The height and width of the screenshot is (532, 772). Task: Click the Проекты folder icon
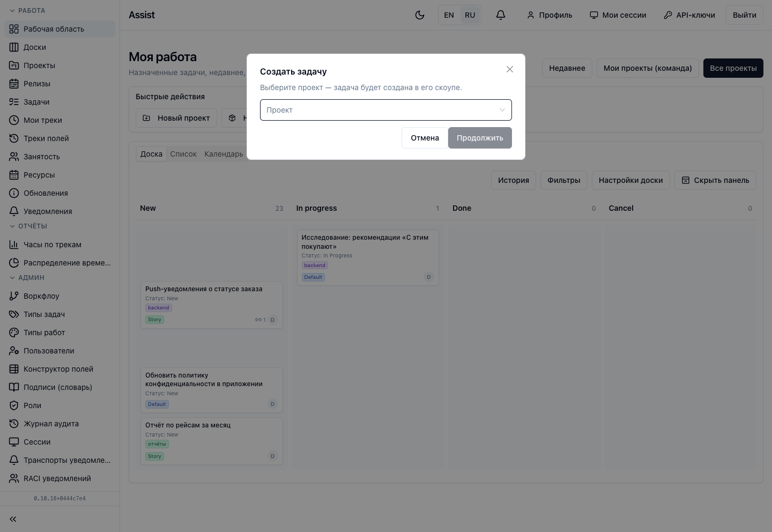pos(14,65)
